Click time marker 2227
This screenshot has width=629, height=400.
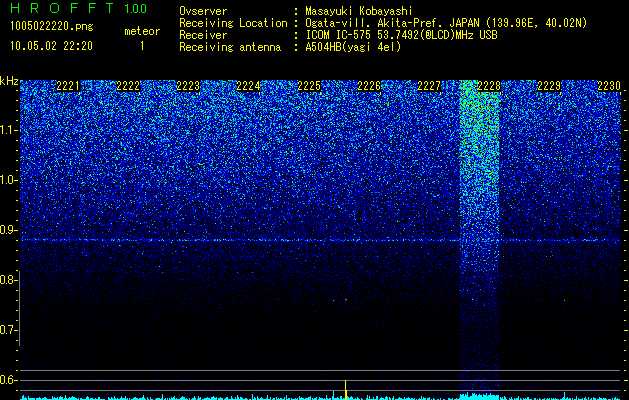(429, 86)
